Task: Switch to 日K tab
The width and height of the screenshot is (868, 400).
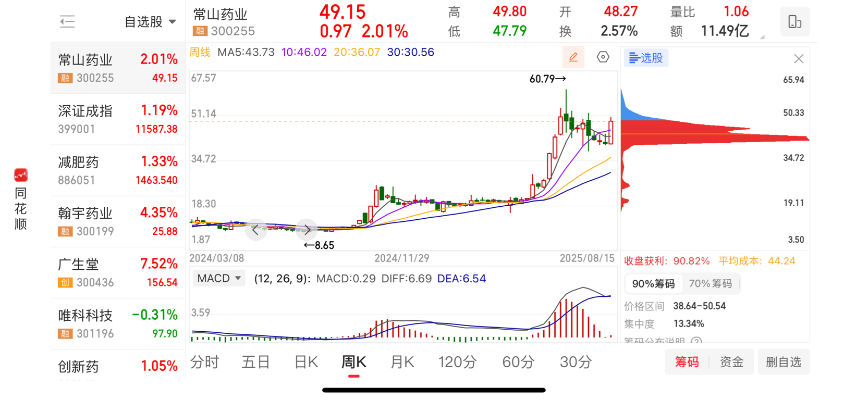Action: [306, 362]
